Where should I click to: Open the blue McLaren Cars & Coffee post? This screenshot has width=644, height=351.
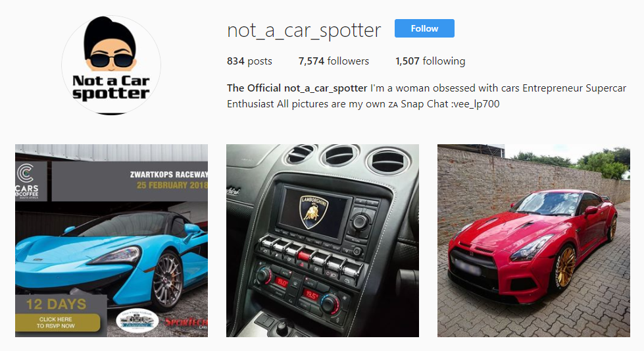tap(111, 240)
